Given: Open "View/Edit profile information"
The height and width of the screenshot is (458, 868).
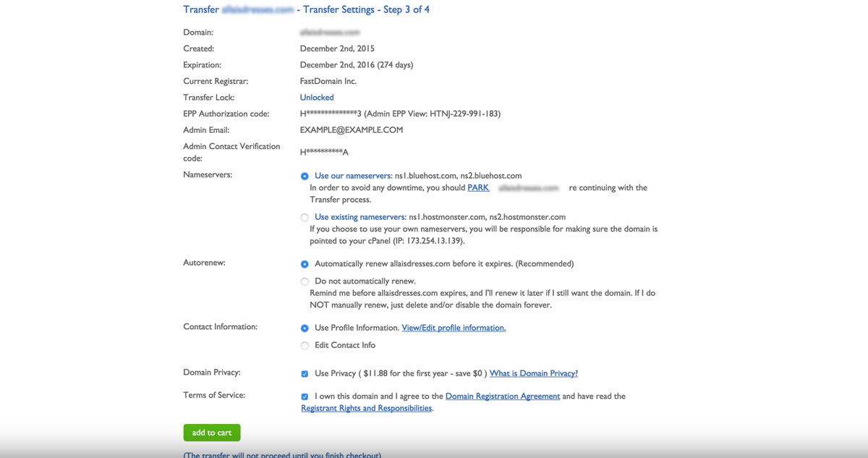Looking at the screenshot, I should 454,328.
